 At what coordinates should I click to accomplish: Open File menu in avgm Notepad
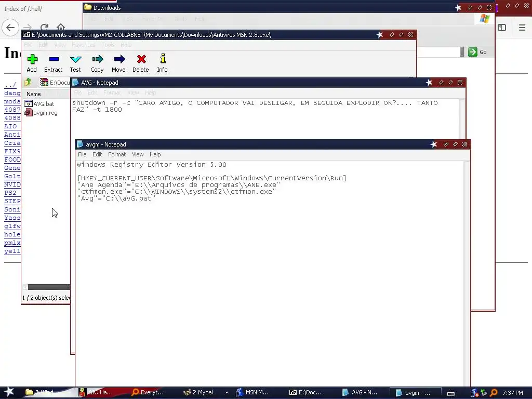[82, 154]
